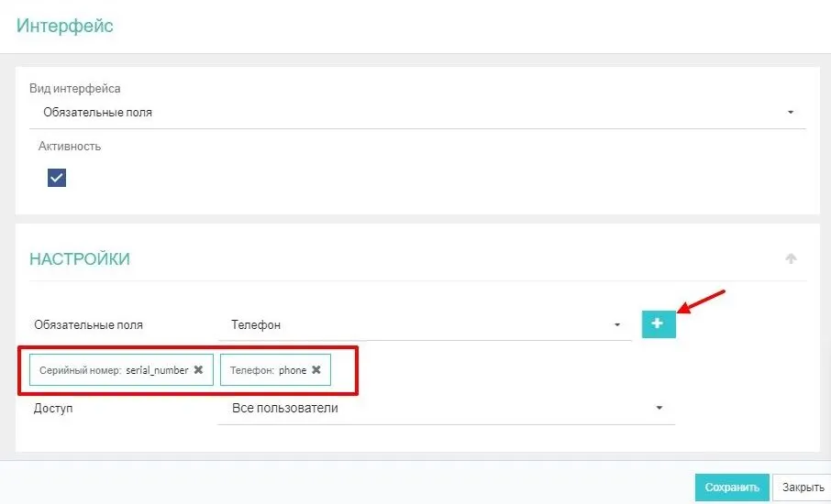Screen dimensions: 831x504
Task: Click the Интерфейс page title
Action: pos(65,25)
